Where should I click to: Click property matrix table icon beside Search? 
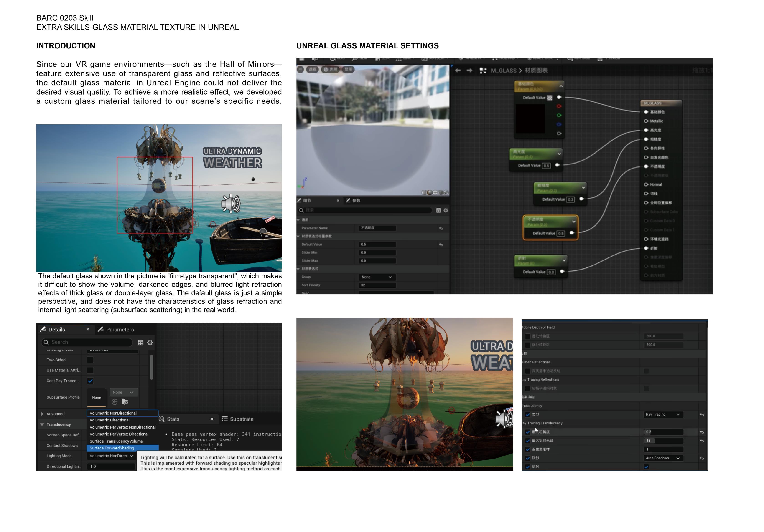point(140,343)
